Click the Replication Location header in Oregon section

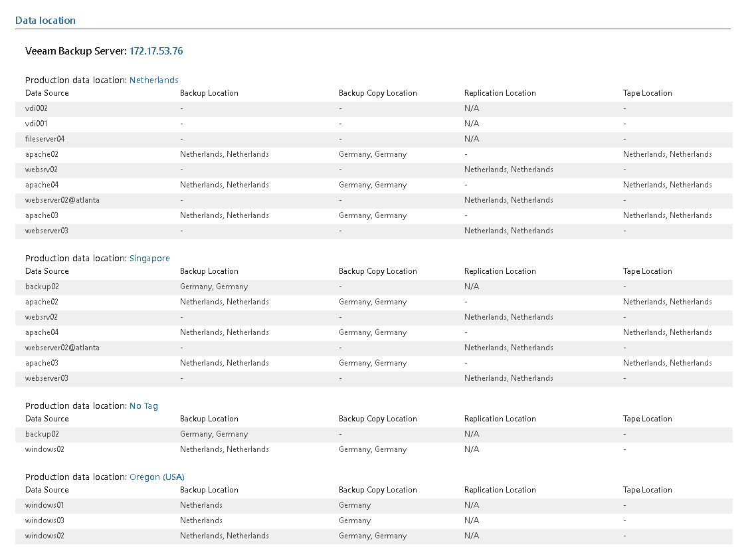500,490
